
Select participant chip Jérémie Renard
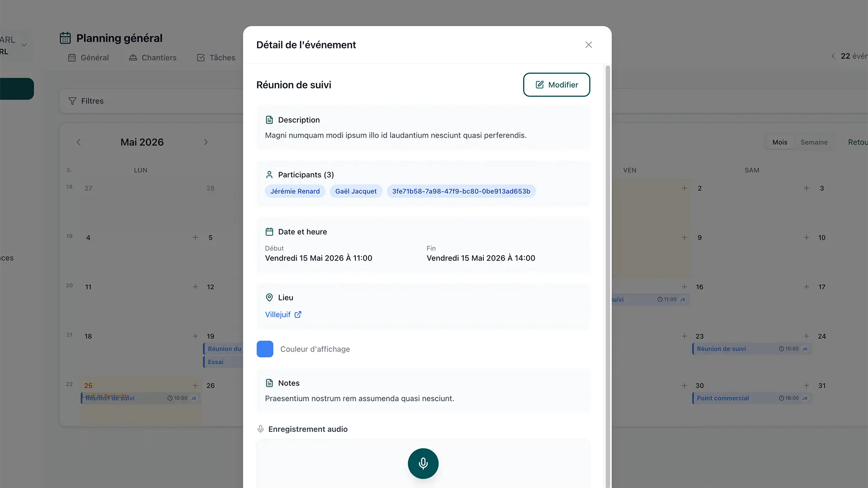pos(295,191)
